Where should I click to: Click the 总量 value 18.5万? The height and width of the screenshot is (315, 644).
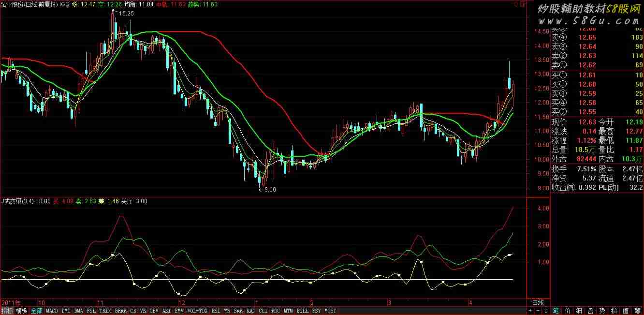point(585,150)
